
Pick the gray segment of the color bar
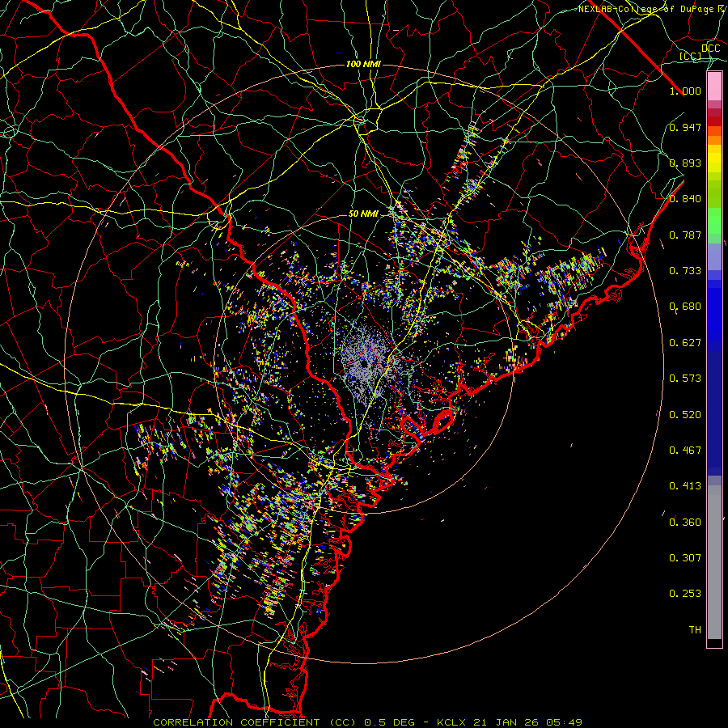[714, 562]
